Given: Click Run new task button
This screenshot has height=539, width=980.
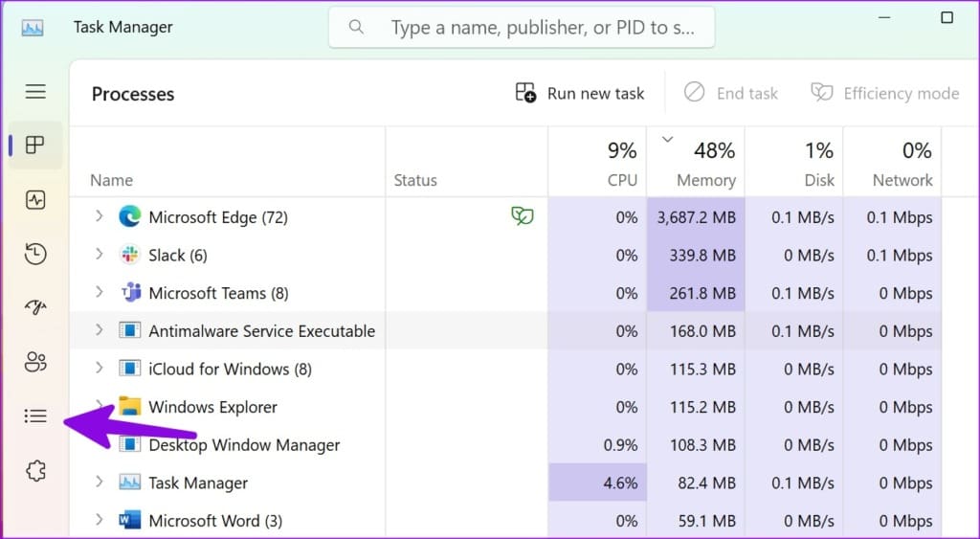Looking at the screenshot, I should click(x=579, y=93).
